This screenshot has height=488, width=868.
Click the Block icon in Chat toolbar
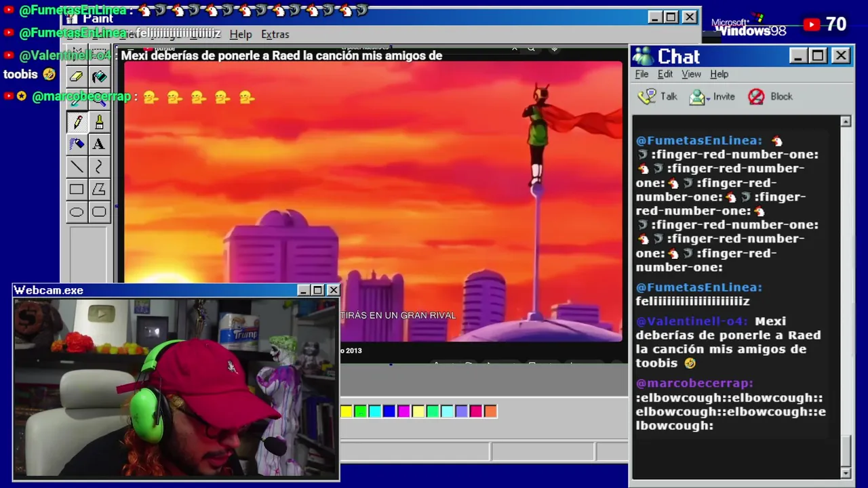point(756,97)
